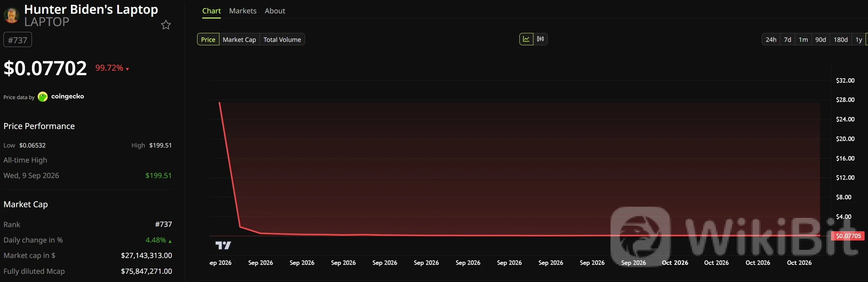Set chart range to 1m
The height and width of the screenshot is (282, 868).
[x=803, y=39]
